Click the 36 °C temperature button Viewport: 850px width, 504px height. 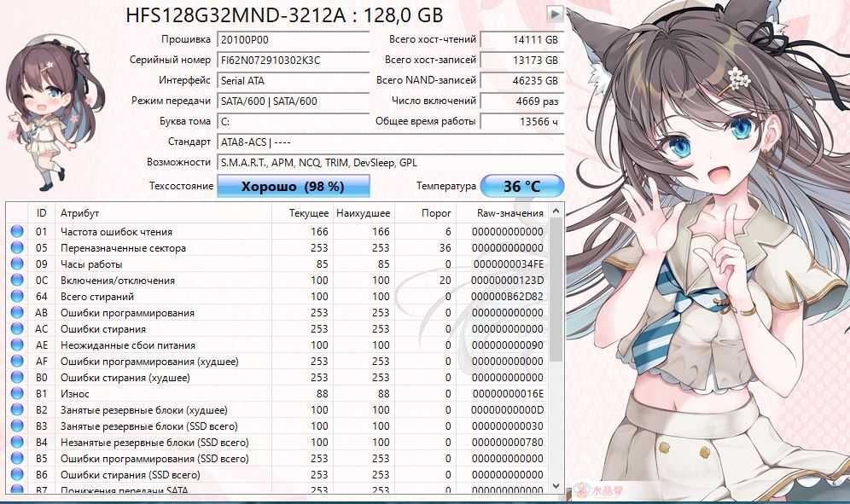pos(522,187)
